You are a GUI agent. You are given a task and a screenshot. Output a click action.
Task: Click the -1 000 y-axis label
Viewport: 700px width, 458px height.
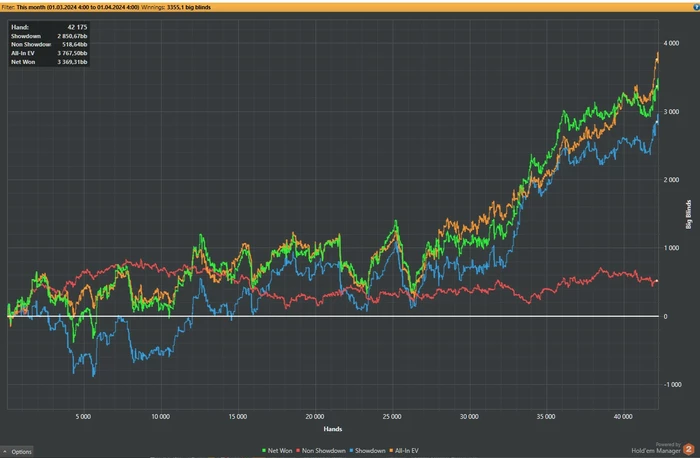click(672, 385)
